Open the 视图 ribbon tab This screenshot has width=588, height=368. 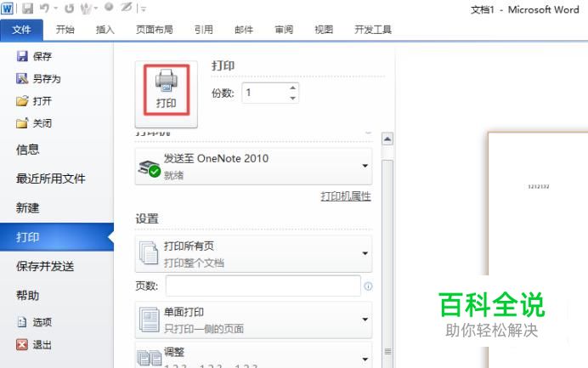pyautogui.click(x=324, y=30)
